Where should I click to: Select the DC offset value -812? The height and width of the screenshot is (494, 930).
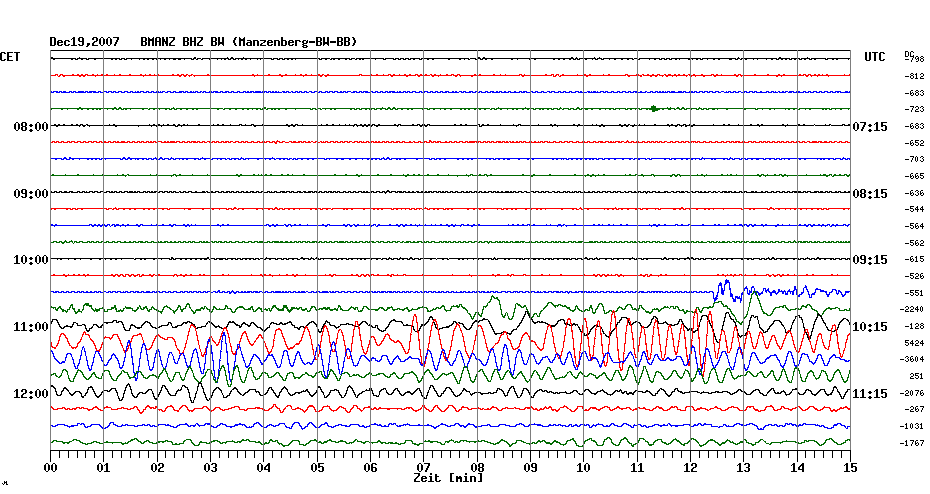tap(914, 77)
